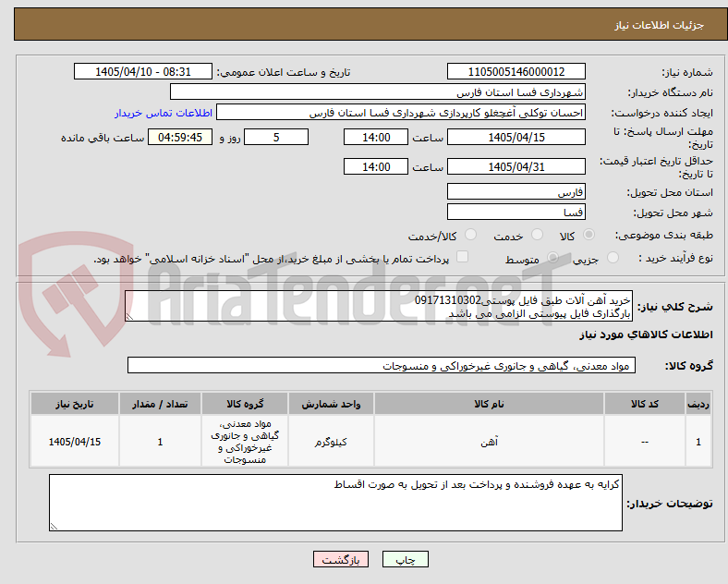The image size is (728, 584).
Task: Select the کالا/خدمت radio button
Action: click(471, 235)
